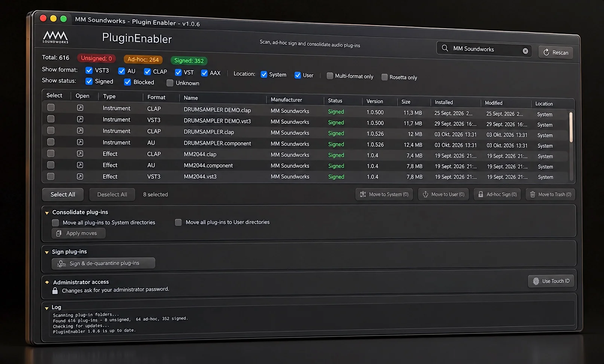The width and height of the screenshot is (604, 364).
Task: Sort table by Format column header
Action: 156,97
